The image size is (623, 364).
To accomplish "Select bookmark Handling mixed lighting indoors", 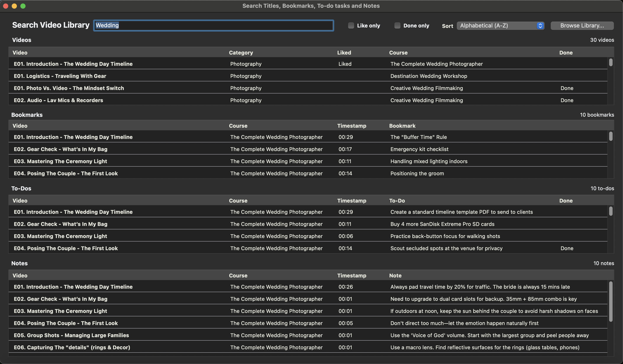I will 429,161.
